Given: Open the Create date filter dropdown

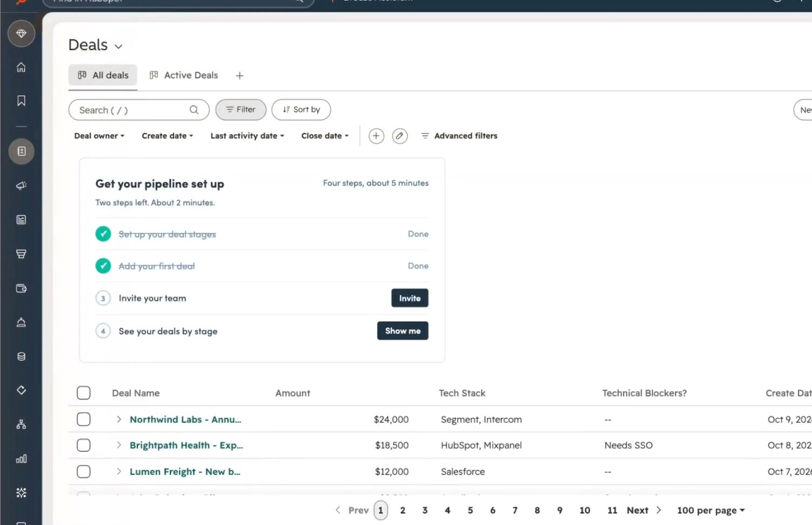Looking at the screenshot, I should pyautogui.click(x=167, y=136).
